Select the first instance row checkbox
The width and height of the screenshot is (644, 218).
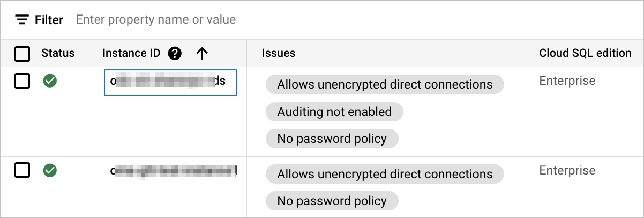tap(22, 81)
